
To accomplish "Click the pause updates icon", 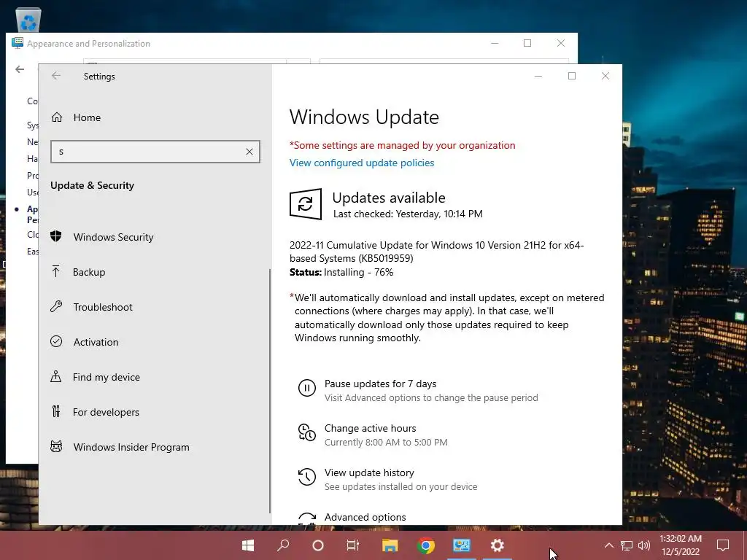I will [x=307, y=388].
